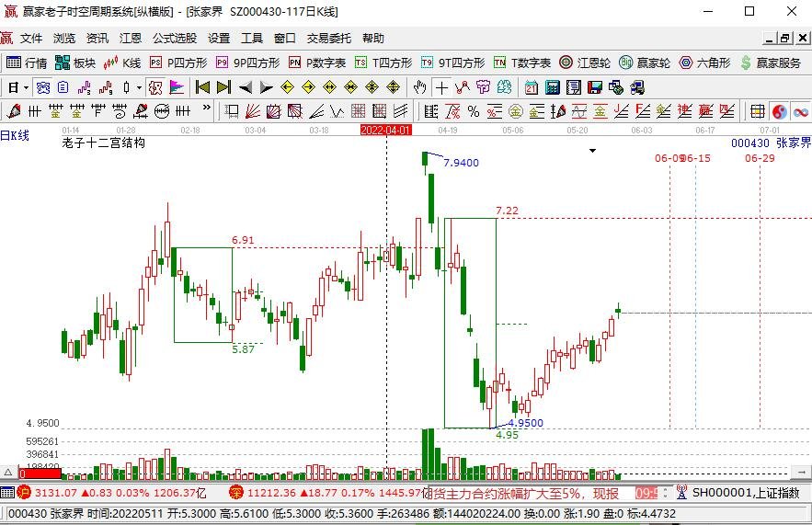Toggle the crosshair cursor tool

pyautogui.click(x=441, y=87)
